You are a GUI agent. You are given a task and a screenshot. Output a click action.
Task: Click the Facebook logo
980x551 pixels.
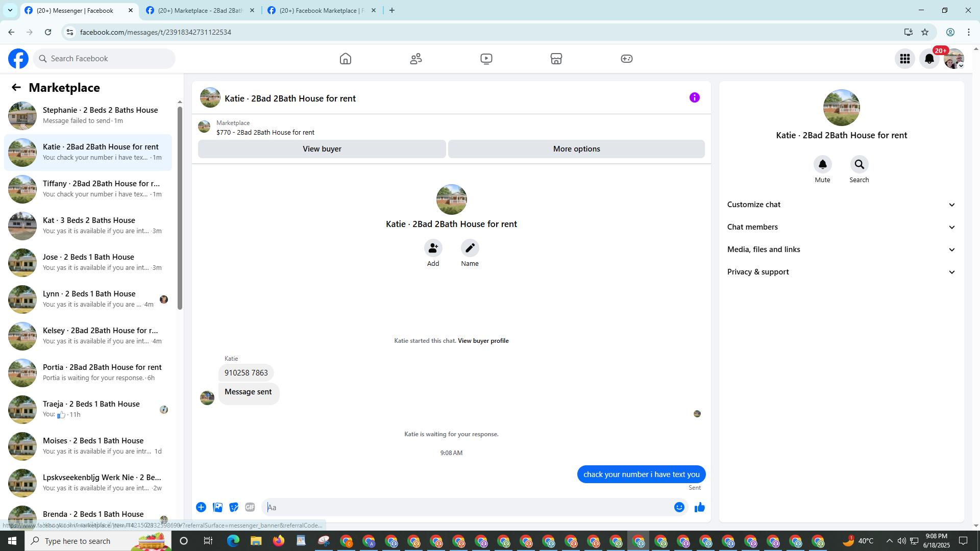18,59
